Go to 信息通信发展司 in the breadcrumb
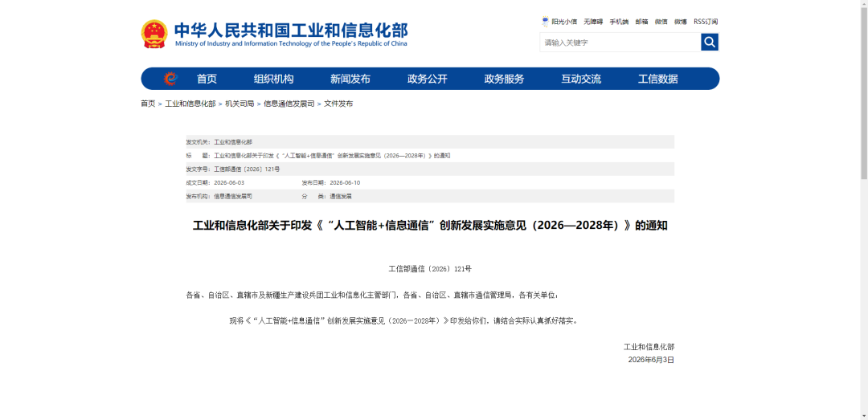Screen dimensions: 868x420 289,104
